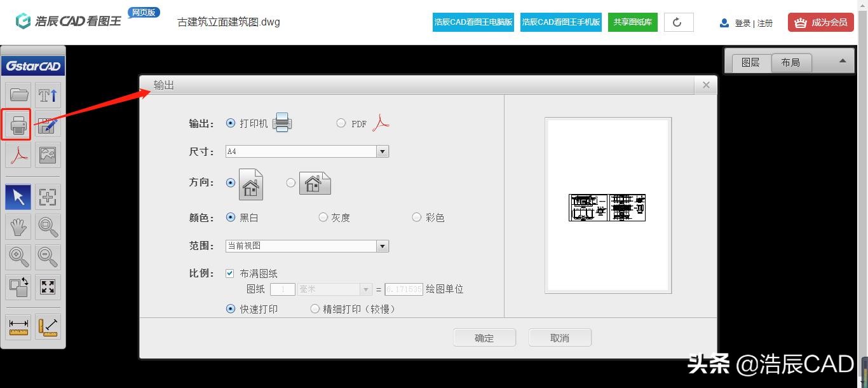Uncheck the 布满图纸 fit-to-paper option

tap(229, 273)
